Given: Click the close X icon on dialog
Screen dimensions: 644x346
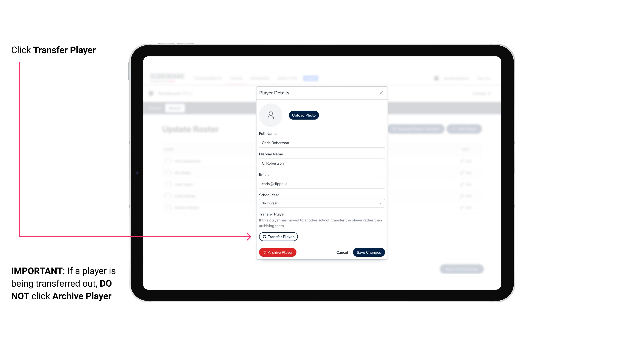Looking at the screenshot, I should click(381, 93).
